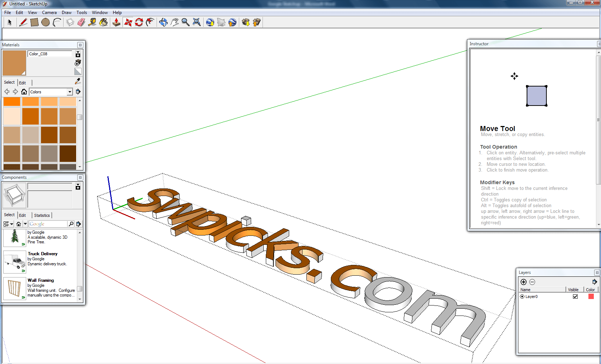Choose the Zoom magnifier tool
Image resolution: width=601 pixels, height=364 pixels.
coord(185,22)
